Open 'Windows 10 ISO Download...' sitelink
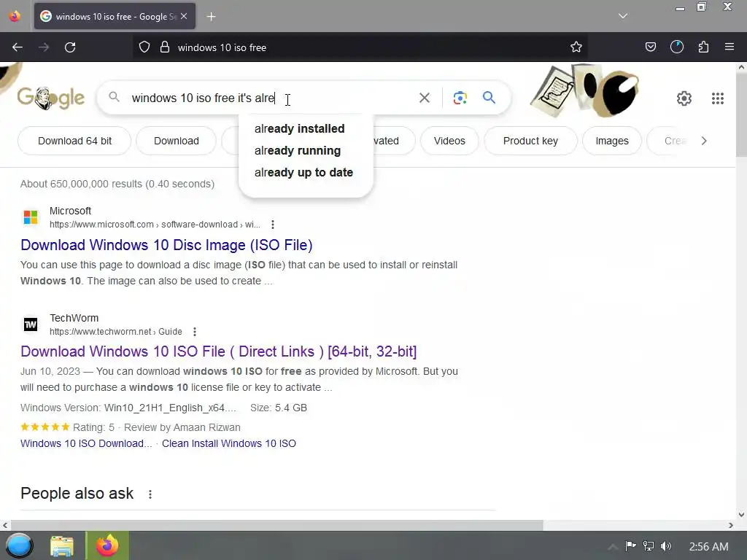Viewport: 747px width, 560px height. pos(86,443)
